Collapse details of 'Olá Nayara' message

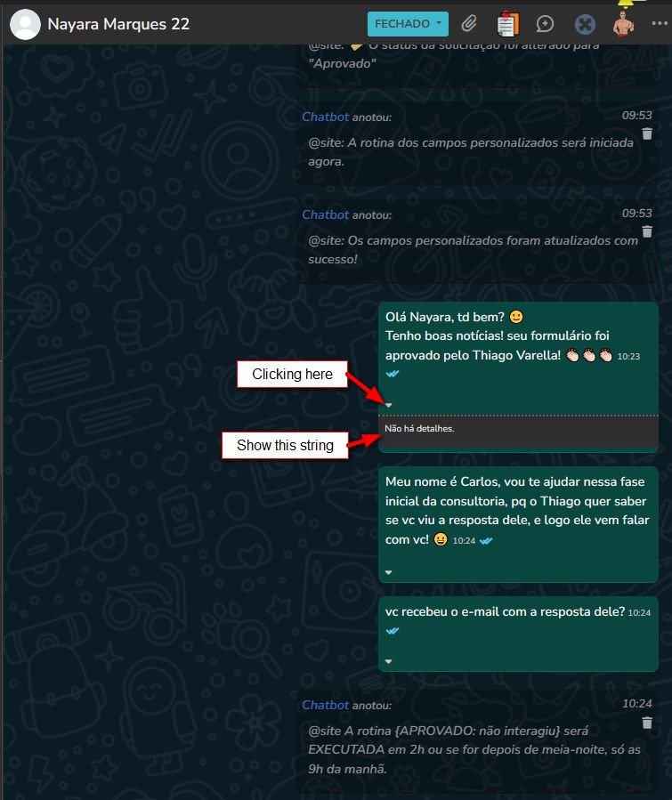(x=389, y=405)
